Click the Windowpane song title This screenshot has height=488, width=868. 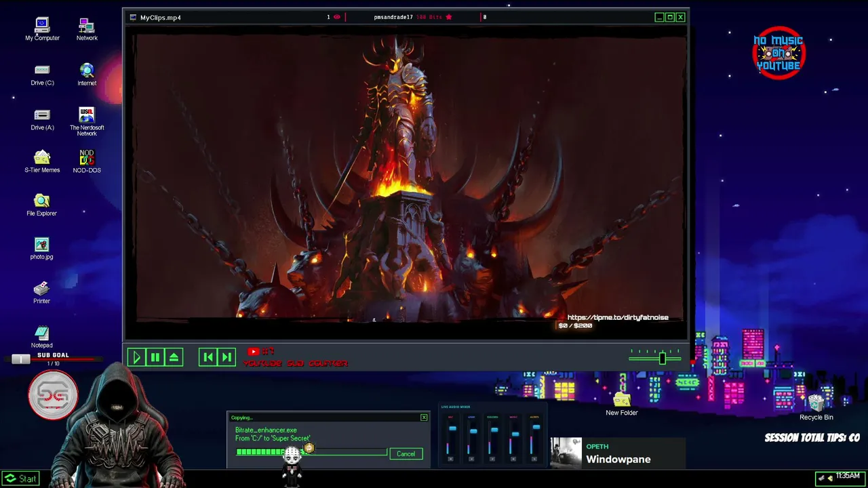(618, 460)
